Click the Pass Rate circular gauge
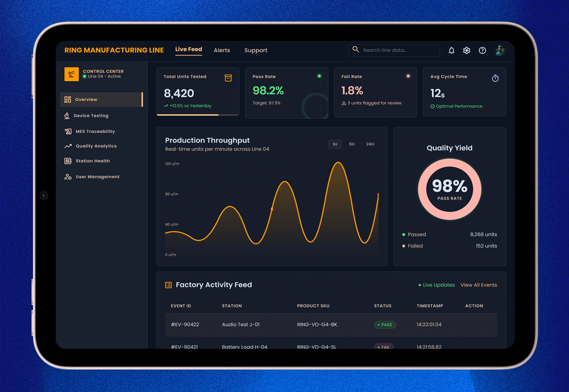This screenshot has width=569, height=392. [x=315, y=106]
